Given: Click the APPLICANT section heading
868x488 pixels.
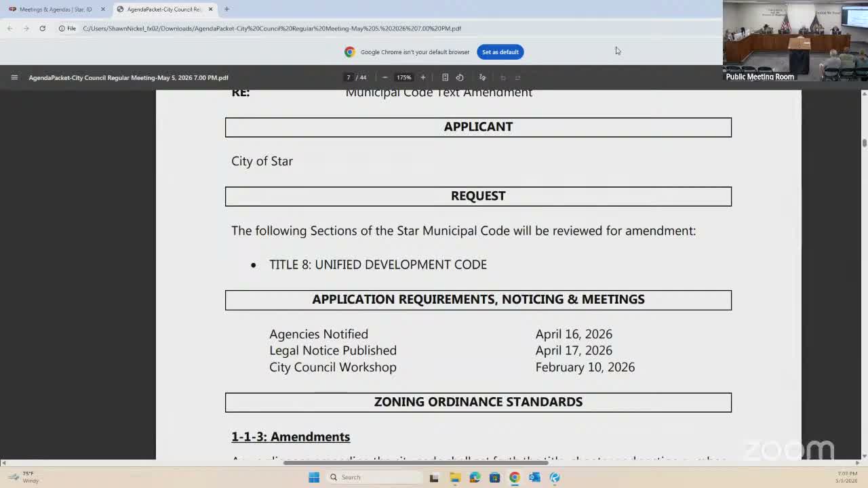Looking at the screenshot, I should coord(478,127).
